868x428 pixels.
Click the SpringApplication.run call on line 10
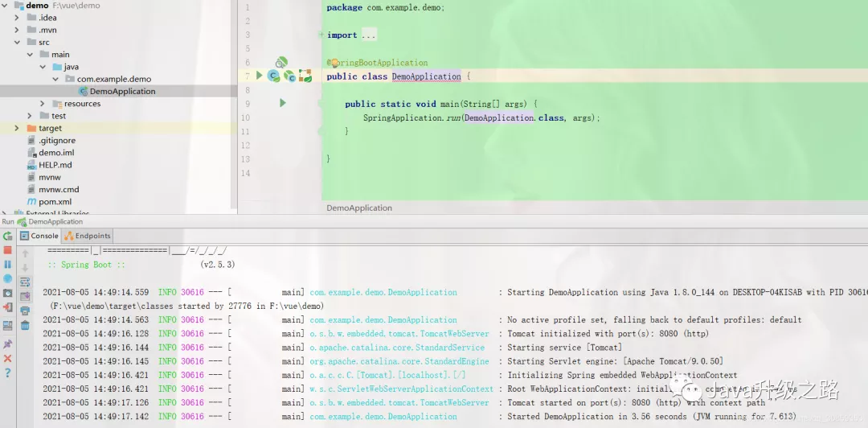[x=413, y=118]
